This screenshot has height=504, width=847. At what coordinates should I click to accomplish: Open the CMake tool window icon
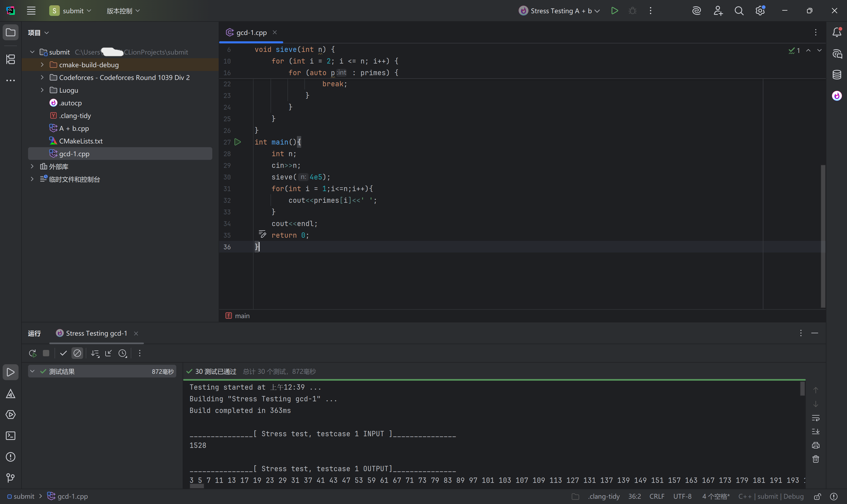point(11,394)
